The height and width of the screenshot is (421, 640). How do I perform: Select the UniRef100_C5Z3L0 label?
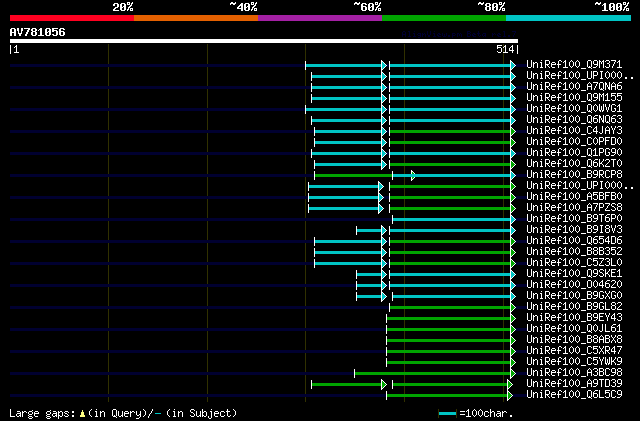coord(574,263)
